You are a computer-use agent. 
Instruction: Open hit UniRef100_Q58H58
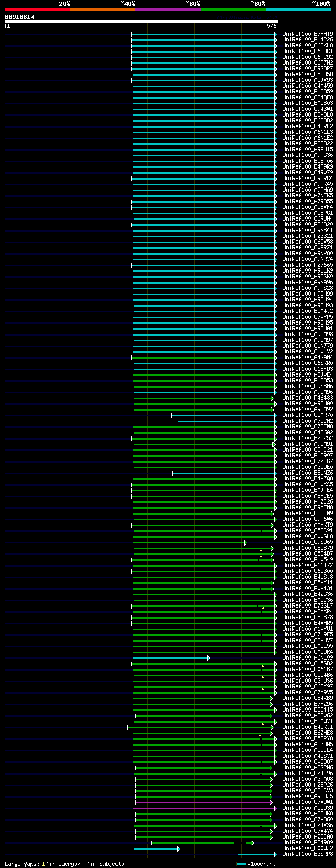coord(308,74)
